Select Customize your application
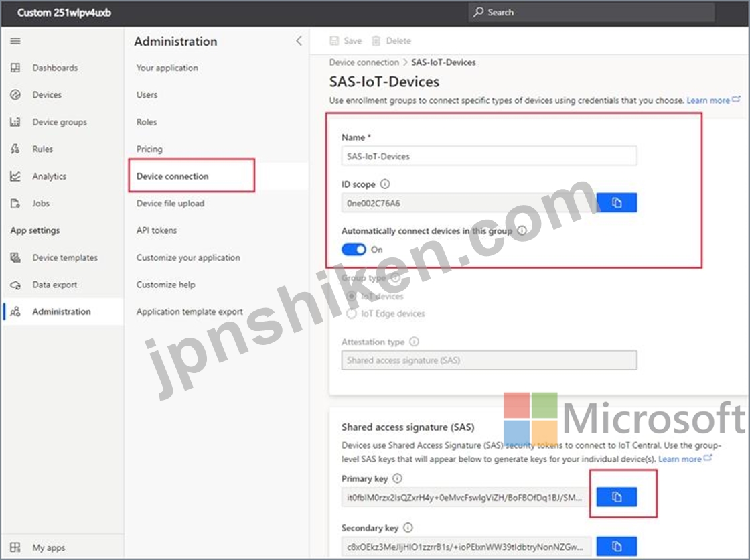 click(188, 257)
